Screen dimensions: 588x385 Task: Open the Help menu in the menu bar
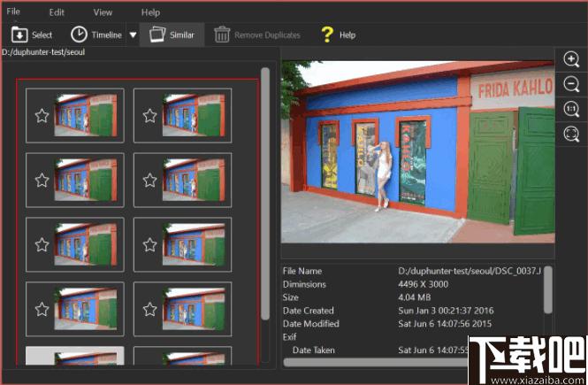pos(150,12)
